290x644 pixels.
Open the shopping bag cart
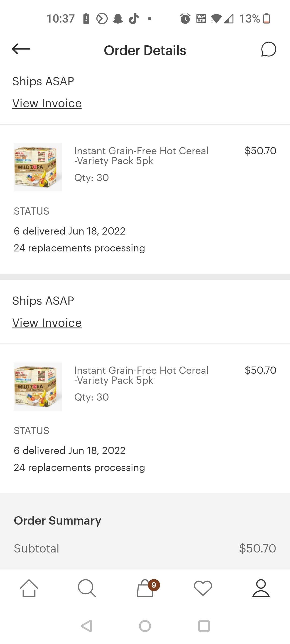pos(145,589)
